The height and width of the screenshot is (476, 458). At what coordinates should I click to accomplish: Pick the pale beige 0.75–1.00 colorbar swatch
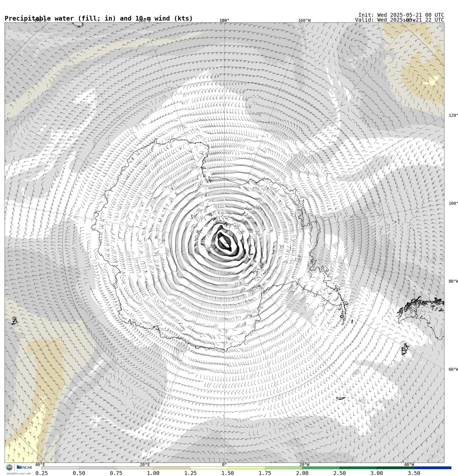[135, 468]
